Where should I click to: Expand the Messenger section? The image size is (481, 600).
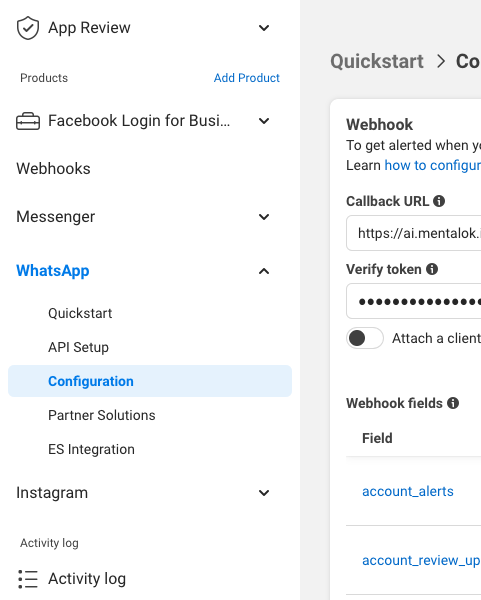point(264,217)
